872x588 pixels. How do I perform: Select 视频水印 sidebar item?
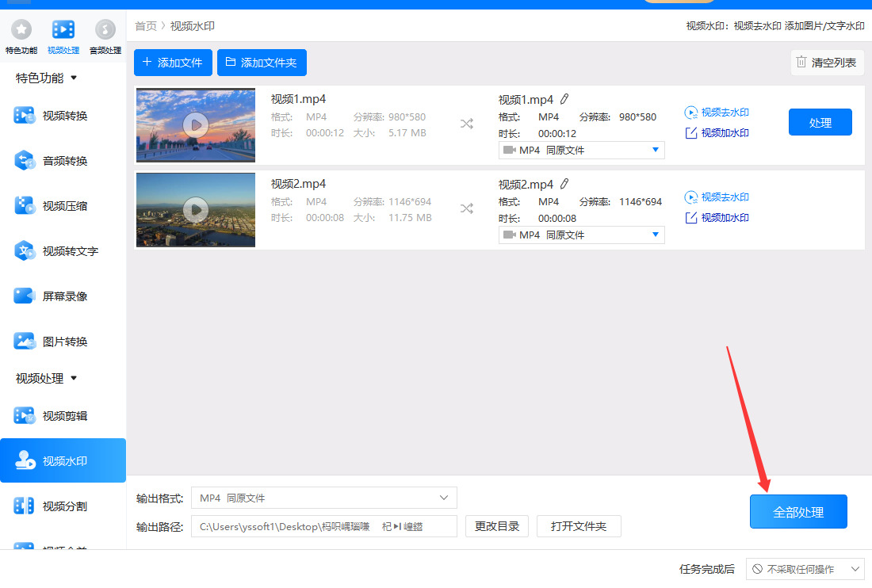63,460
